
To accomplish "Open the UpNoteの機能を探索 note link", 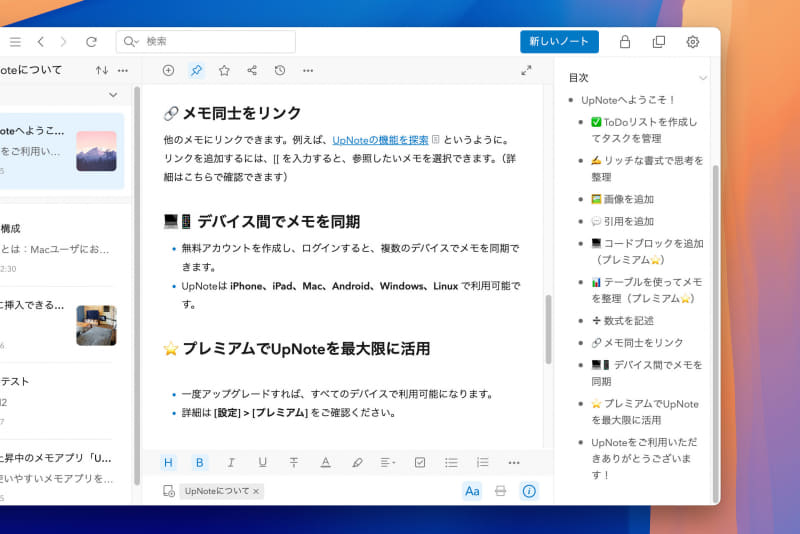I will coord(380,140).
